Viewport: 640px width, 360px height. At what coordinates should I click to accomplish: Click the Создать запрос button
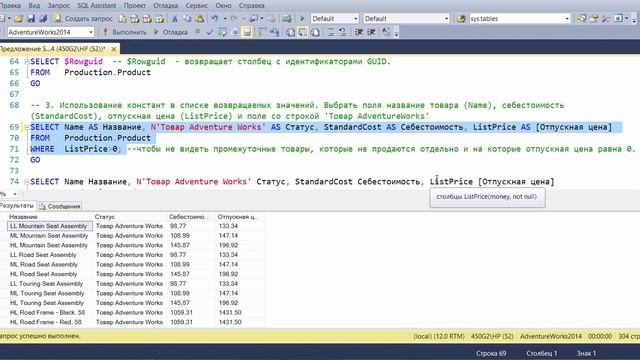point(83,19)
